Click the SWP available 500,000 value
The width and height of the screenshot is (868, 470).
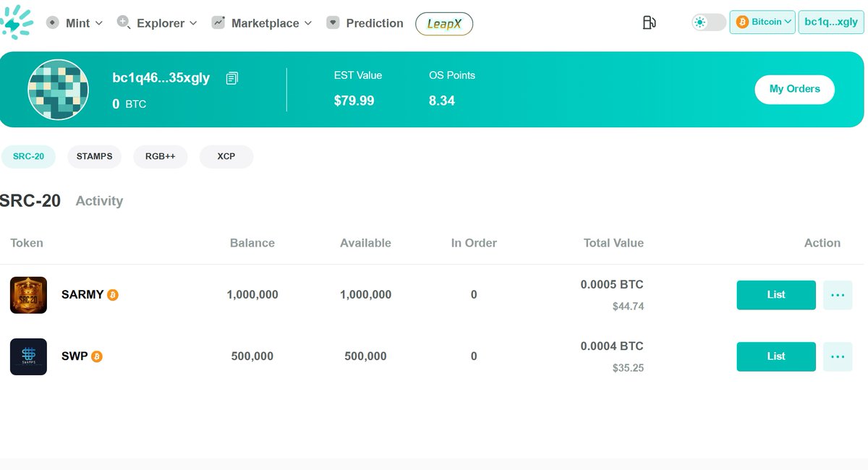tap(365, 356)
